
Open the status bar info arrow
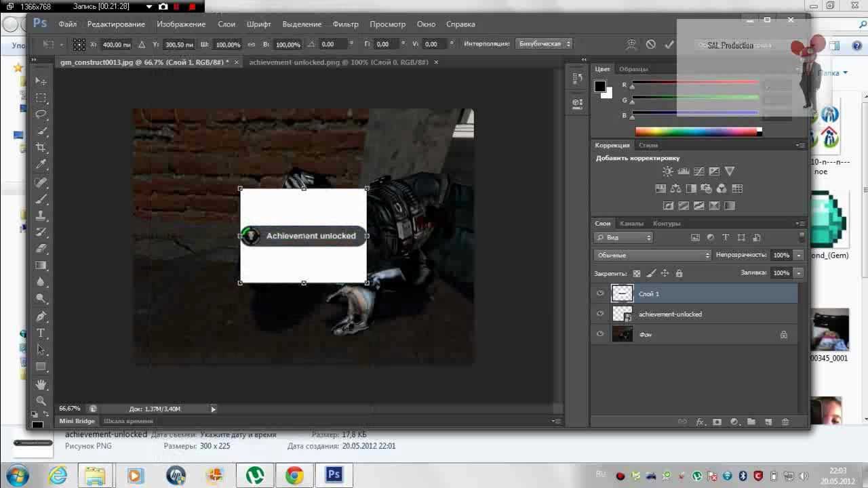point(213,409)
